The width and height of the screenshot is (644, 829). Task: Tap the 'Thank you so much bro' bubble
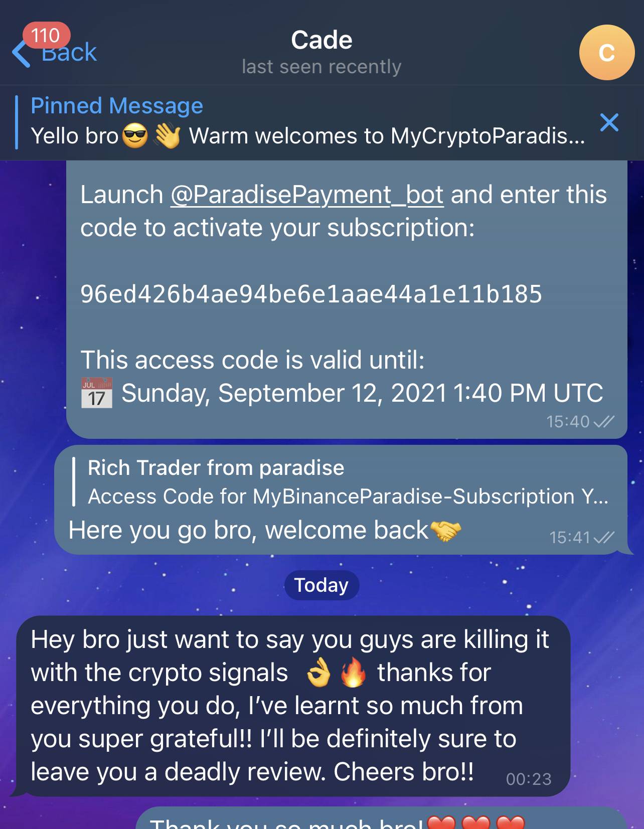click(381, 818)
